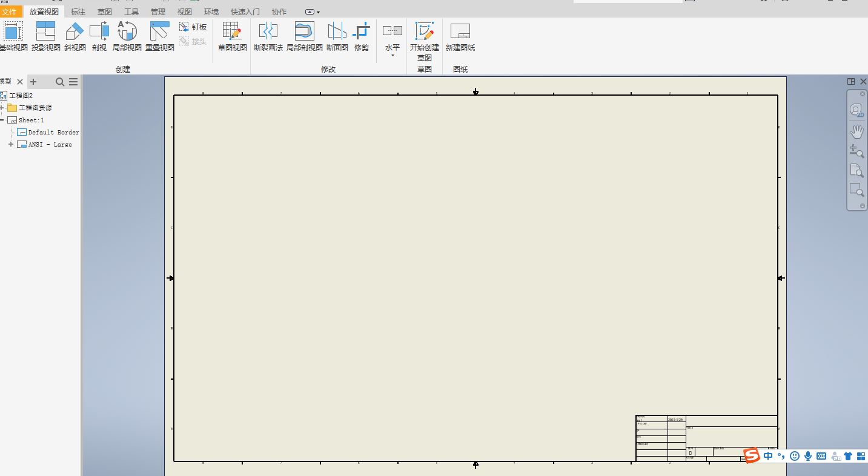Viewport: 868px width, 476px height.
Task: Select 工程图2 root in browser tree
Action: (x=21, y=96)
